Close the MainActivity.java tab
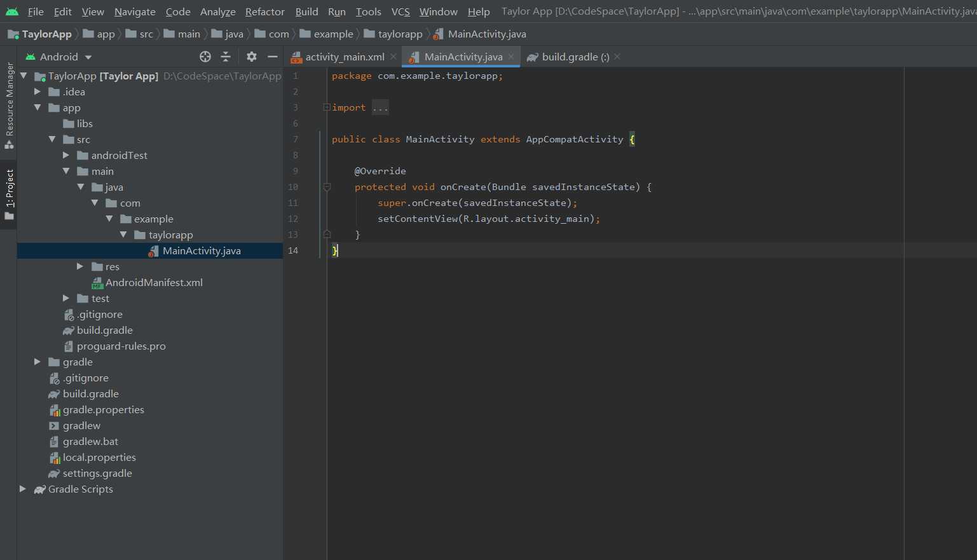 click(x=511, y=57)
